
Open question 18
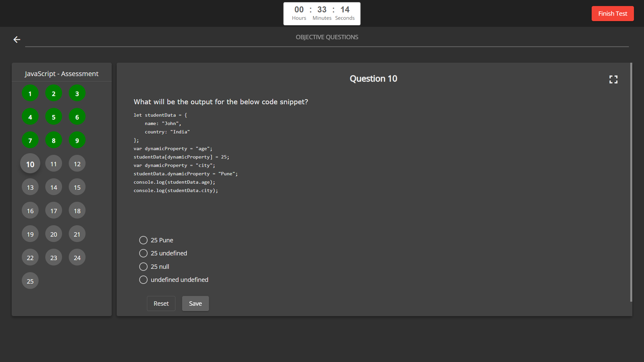point(77,211)
